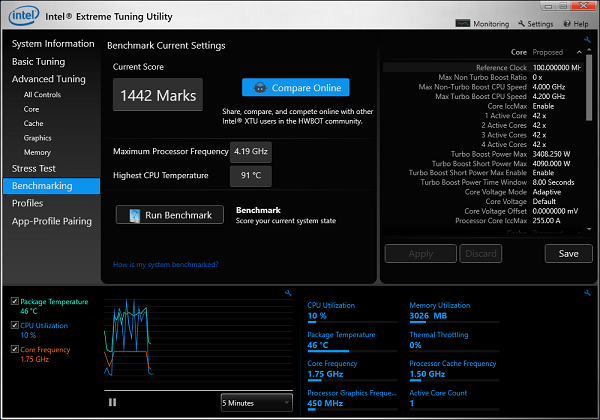Click the Package Temperature 46 °C readout
Screen dimensions: 600x420
pyautogui.click(x=352, y=341)
